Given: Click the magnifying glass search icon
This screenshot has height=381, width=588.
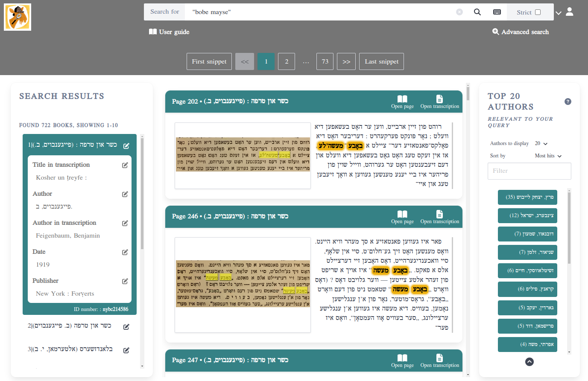Looking at the screenshot, I should 477,12.
